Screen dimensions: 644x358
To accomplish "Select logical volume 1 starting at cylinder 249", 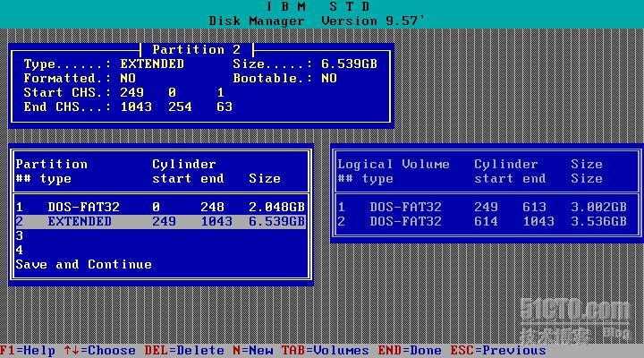I will (x=483, y=207).
